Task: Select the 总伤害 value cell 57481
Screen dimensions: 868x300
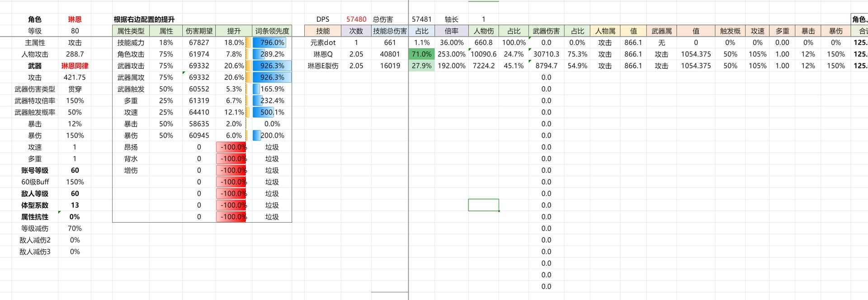Action: click(x=421, y=19)
